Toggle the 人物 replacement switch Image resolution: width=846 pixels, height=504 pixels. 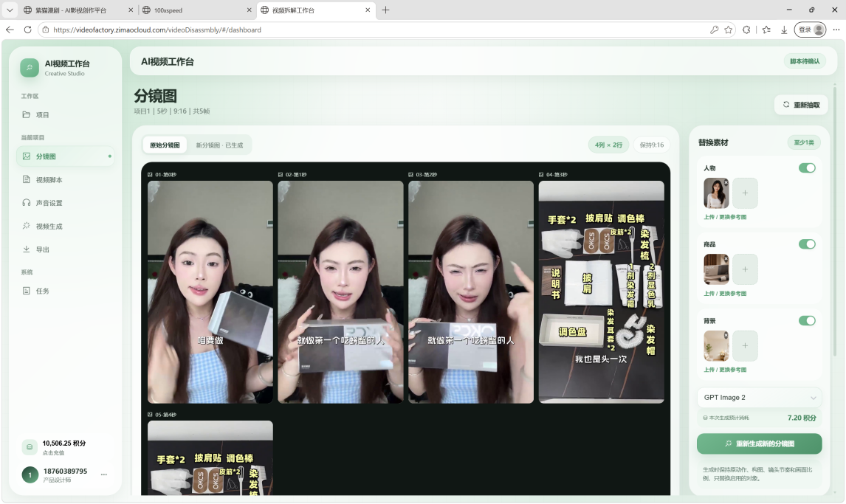(x=807, y=168)
